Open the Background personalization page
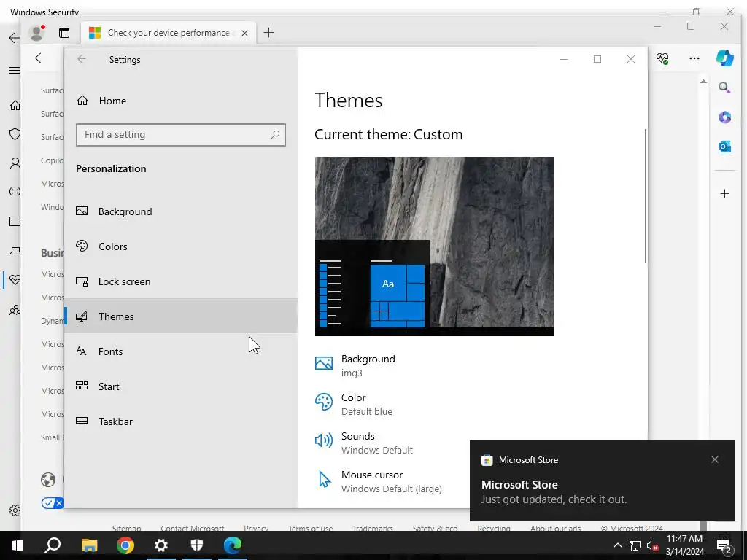 [181, 211]
